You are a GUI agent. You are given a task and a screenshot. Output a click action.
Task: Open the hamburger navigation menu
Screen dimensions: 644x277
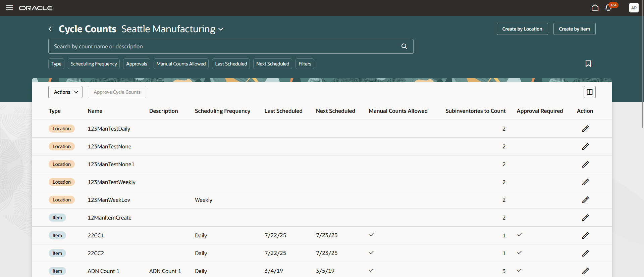point(9,8)
